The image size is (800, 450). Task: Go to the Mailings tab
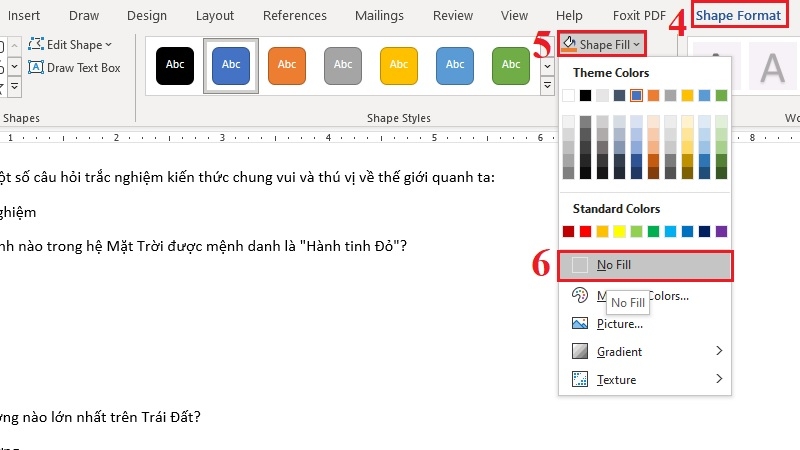click(x=380, y=16)
